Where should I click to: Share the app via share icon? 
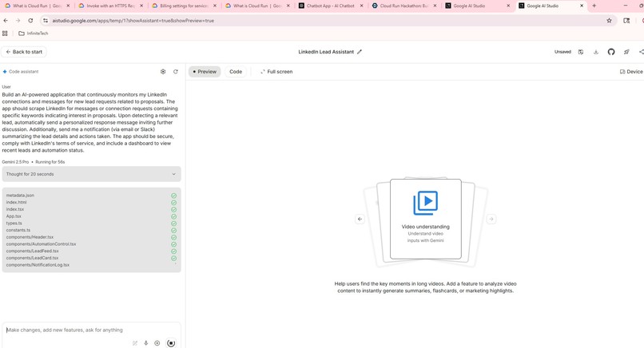click(641, 52)
